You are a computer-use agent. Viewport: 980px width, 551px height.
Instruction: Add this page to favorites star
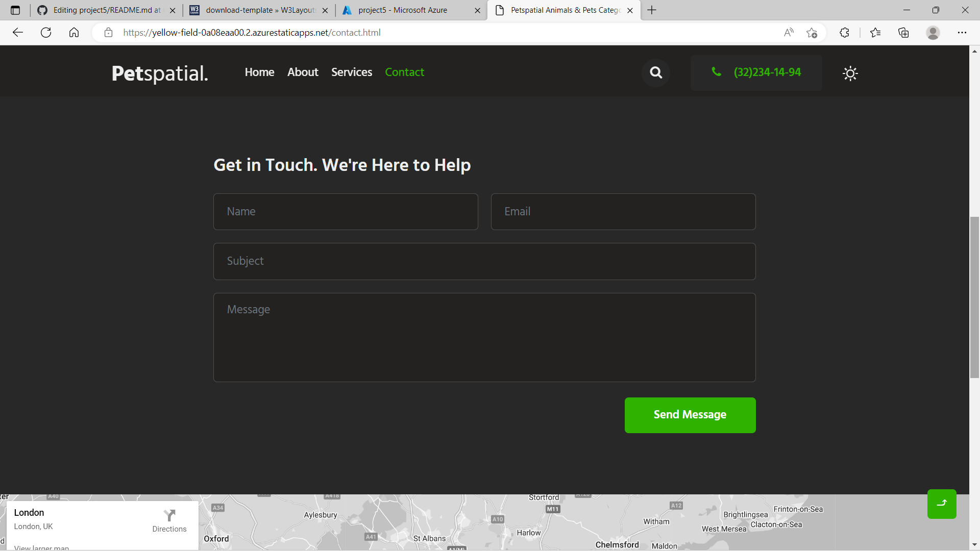pyautogui.click(x=812, y=33)
